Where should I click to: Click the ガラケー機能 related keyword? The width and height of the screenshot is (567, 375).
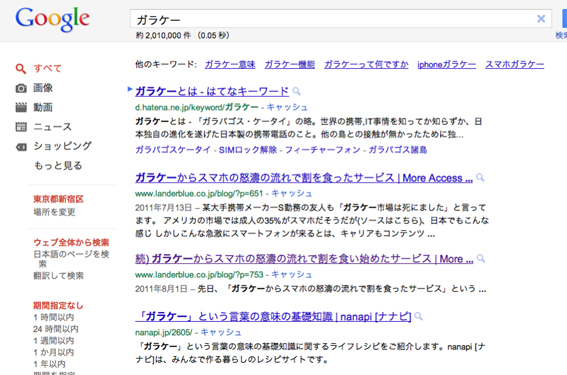point(290,65)
